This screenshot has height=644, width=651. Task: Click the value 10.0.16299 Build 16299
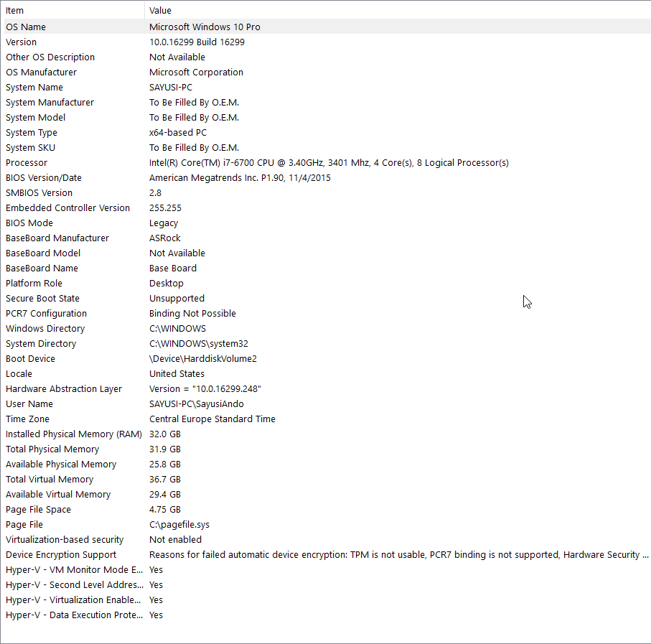coord(197,42)
